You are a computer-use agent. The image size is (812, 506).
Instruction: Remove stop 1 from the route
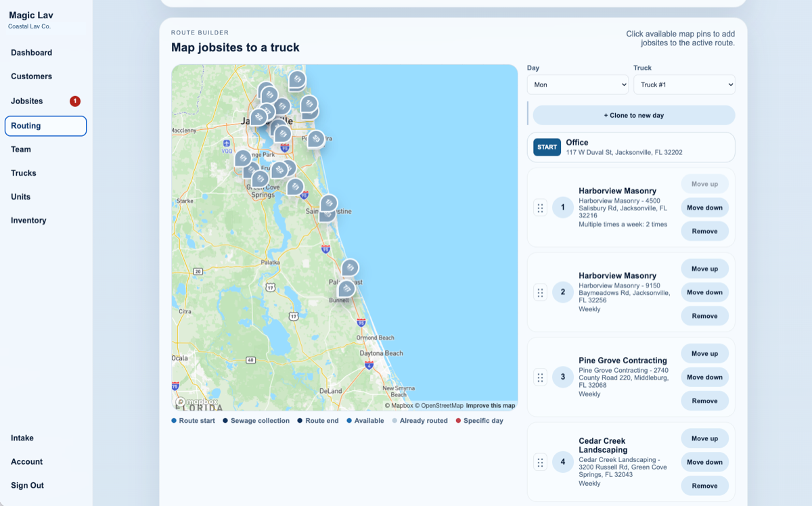pos(704,231)
